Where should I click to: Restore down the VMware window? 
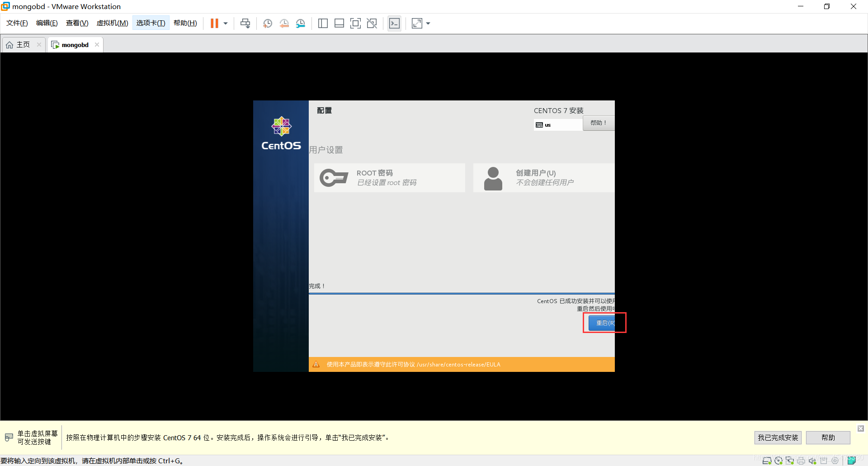(827, 6)
